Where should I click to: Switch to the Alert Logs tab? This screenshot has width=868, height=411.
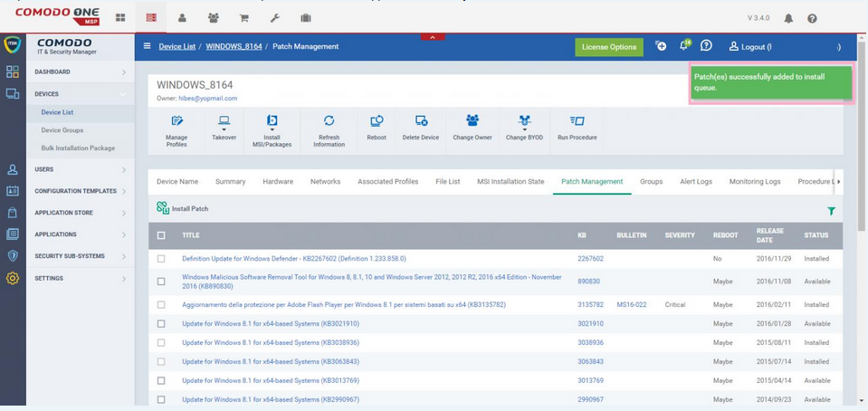[x=696, y=181]
